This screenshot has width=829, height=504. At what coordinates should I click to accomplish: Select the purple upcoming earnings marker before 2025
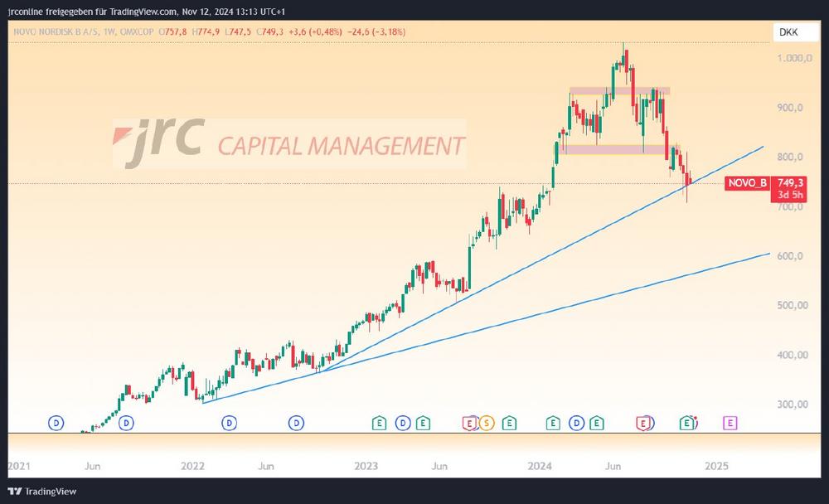(x=730, y=423)
